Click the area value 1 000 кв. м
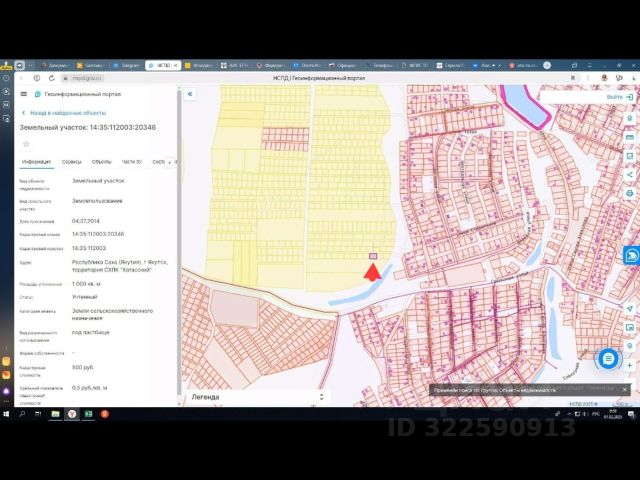The height and width of the screenshot is (480, 640). [x=86, y=284]
